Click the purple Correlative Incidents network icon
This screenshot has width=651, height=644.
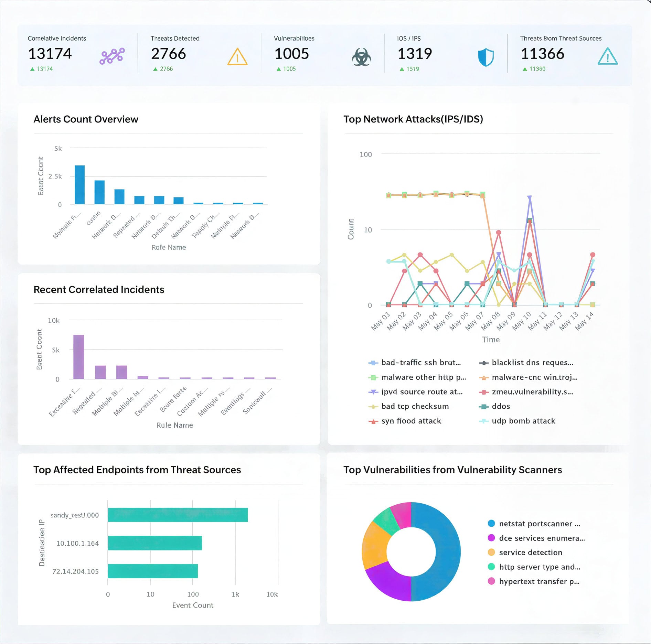pos(112,56)
